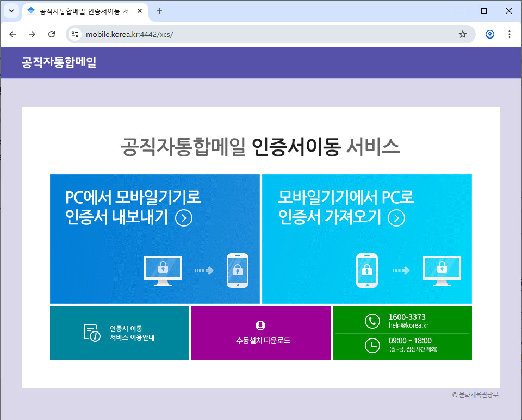The height and width of the screenshot is (420, 522).
Task: Go back to the previous page
Action: click(13, 34)
